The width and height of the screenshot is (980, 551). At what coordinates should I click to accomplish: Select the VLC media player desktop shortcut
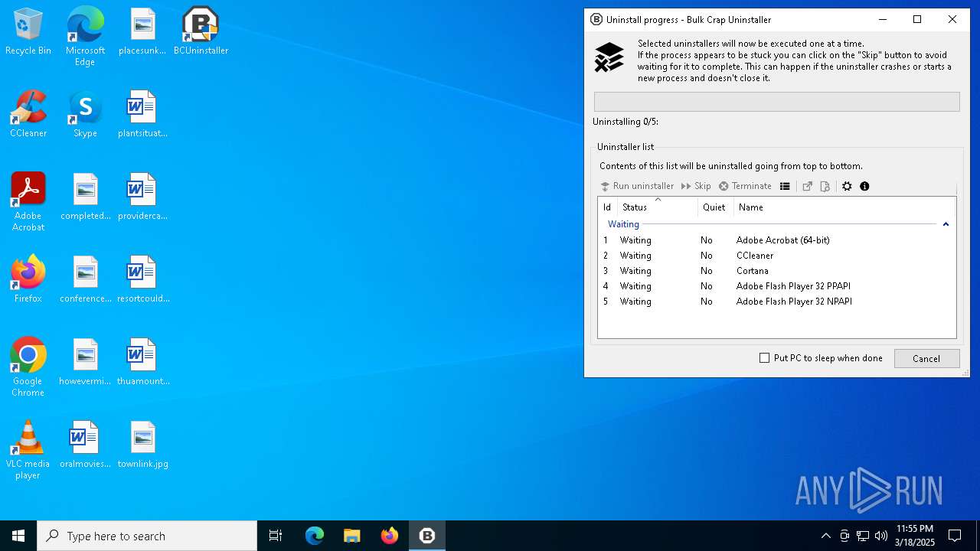click(x=28, y=450)
